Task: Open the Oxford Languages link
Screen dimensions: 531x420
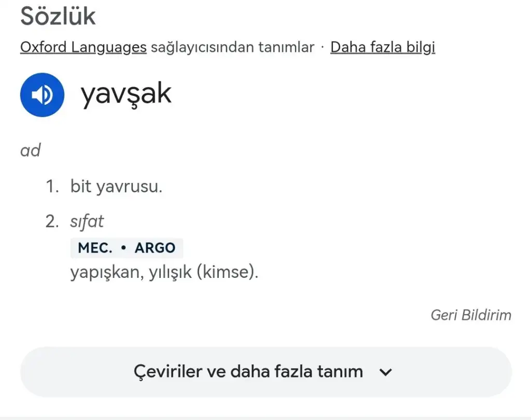Action: click(83, 47)
